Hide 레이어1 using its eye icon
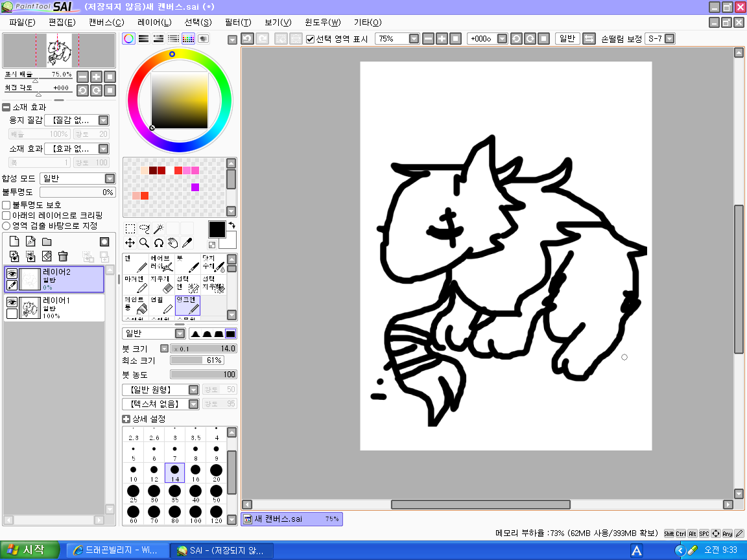 pyautogui.click(x=12, y=302)
